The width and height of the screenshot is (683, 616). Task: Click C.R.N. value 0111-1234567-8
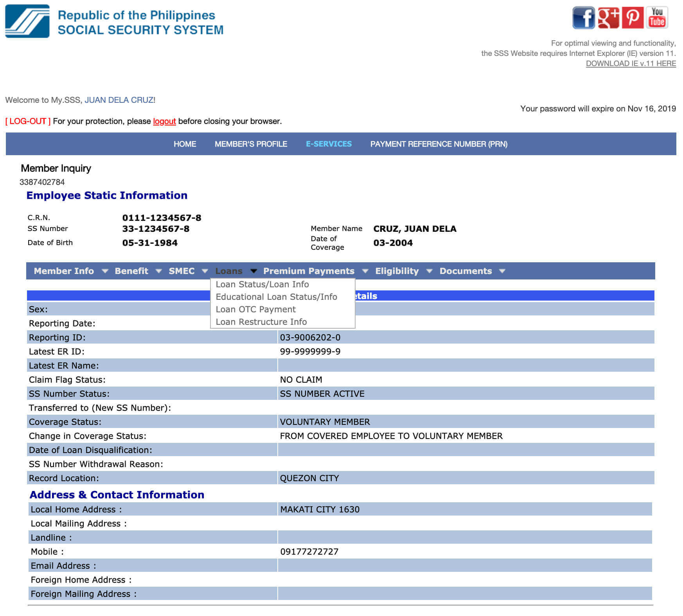pos(162,217)
